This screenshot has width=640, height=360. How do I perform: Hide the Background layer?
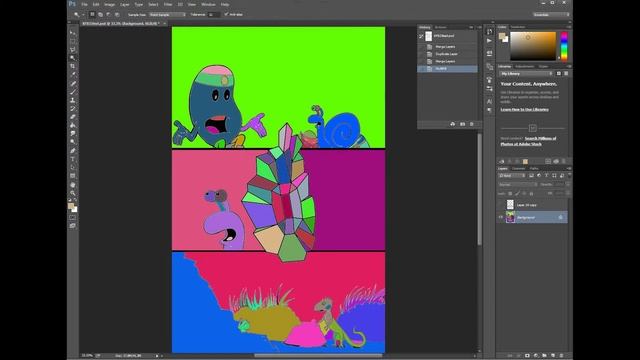click(x=501, y=217)
